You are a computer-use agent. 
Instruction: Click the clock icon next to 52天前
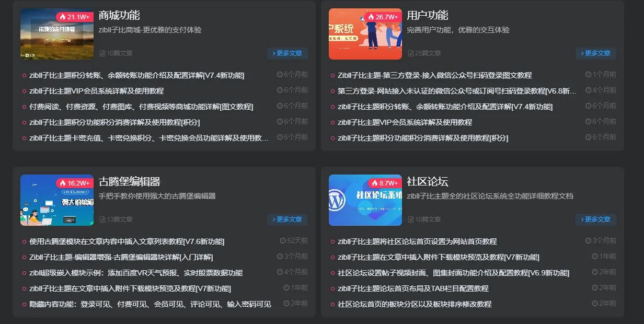click(x=283, y=241)
